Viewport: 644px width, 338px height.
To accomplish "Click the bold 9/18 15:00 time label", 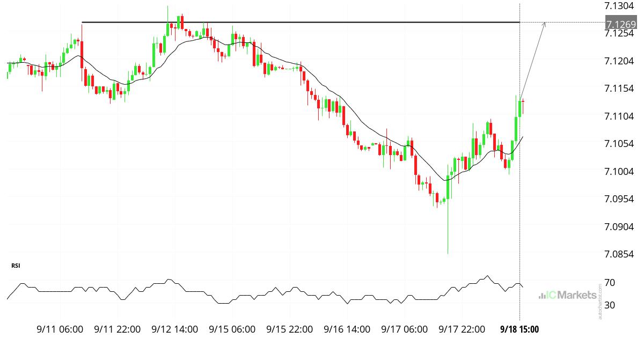I will point(519,329).
